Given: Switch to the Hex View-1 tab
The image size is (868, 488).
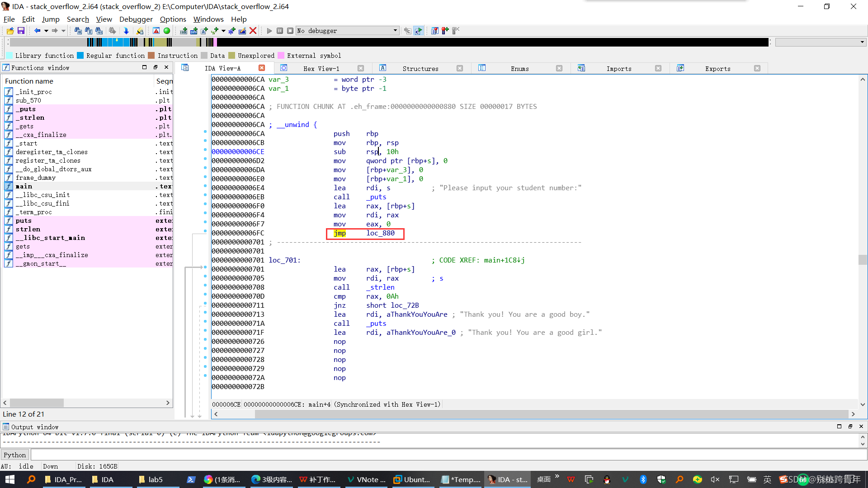Looking at the screenshot, I should pyautogui.click(x=321, y=69).
